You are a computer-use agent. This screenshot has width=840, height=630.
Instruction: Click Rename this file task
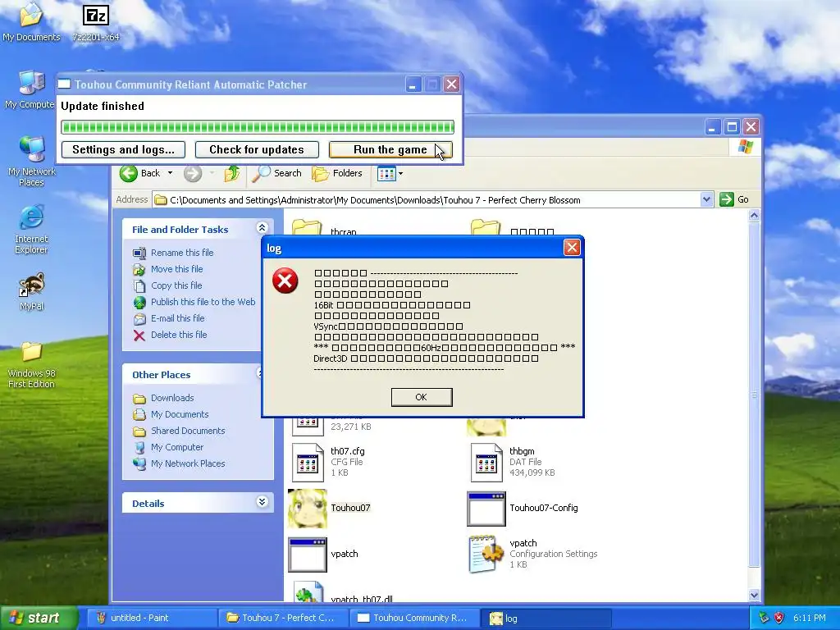point(182,253)
